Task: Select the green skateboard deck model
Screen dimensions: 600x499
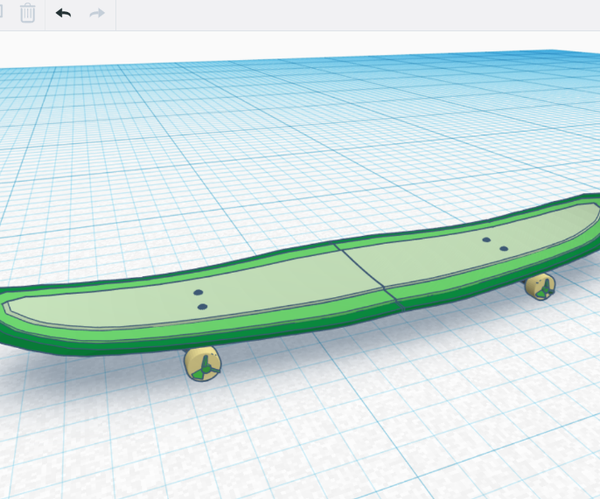Action: [298, 276]
